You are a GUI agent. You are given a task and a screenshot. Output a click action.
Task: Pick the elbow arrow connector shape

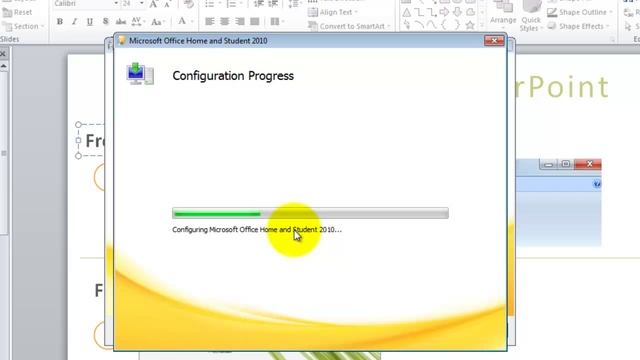coord(431,13)
